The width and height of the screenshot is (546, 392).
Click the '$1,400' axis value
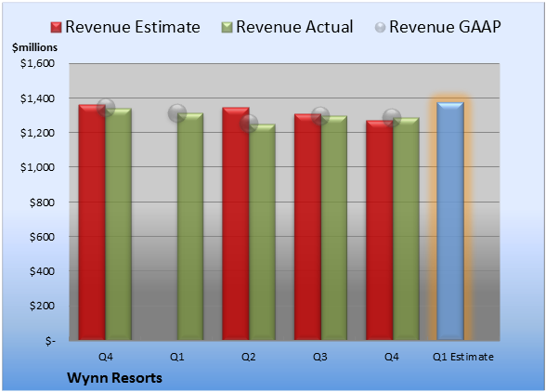[x=37, y=98]
